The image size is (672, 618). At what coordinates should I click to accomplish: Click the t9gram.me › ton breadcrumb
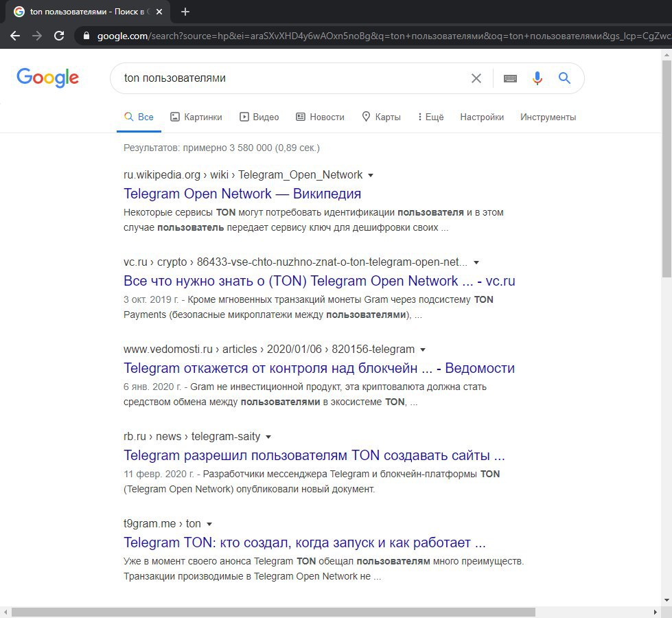pos(162,524)
